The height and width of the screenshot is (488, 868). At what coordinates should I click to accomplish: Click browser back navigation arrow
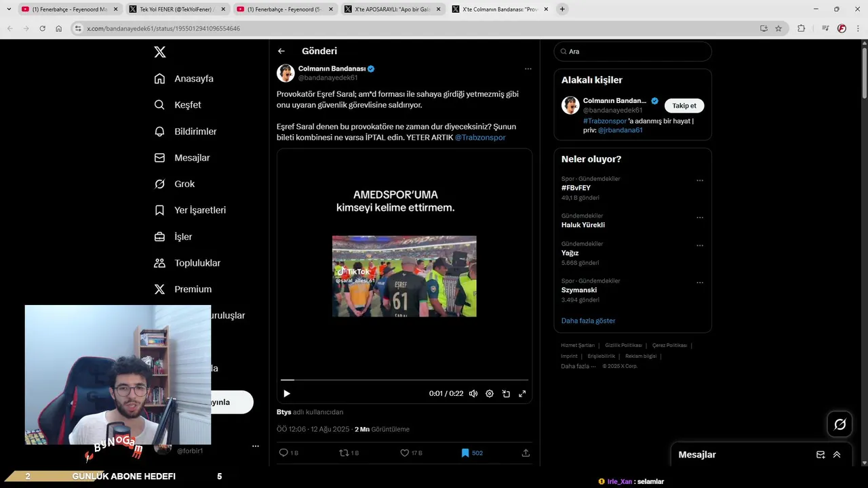click(x=9, y=28)
